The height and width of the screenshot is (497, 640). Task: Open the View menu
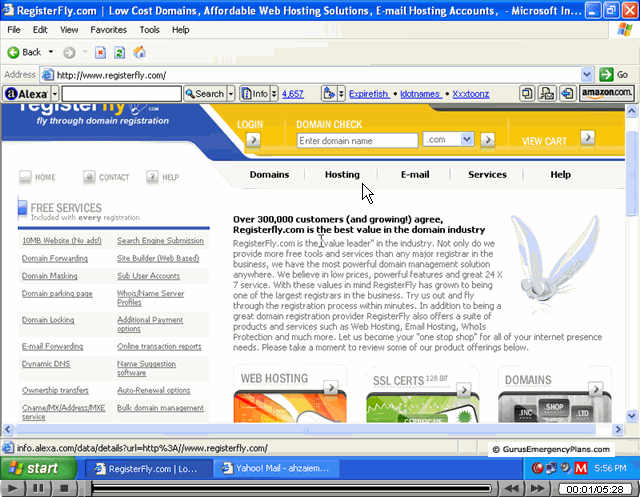click(x=69, y=30)
